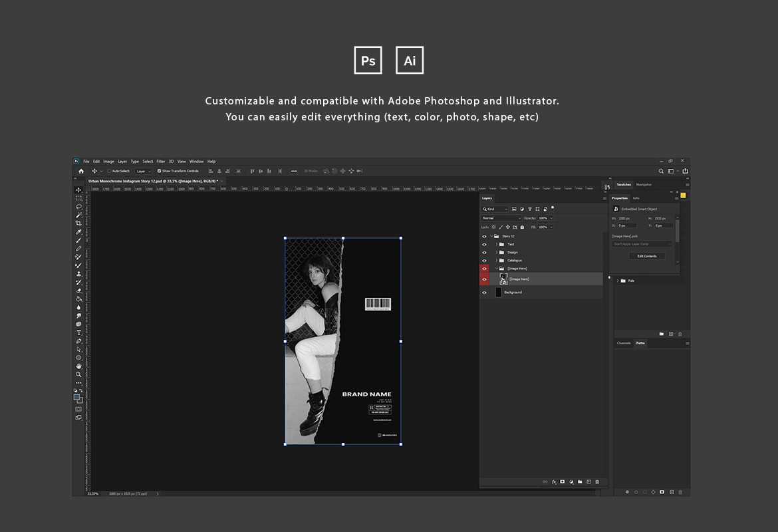Expand the Design group

pos(496,252)
